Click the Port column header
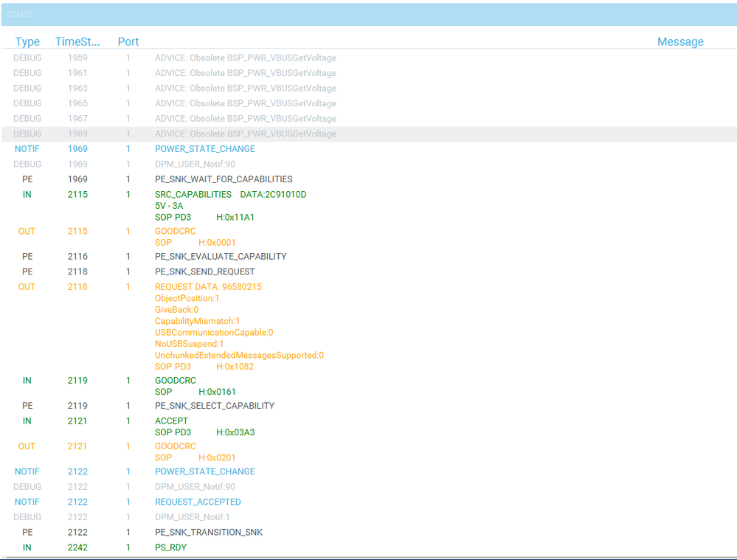737x560 pixels. click(128, 42)
